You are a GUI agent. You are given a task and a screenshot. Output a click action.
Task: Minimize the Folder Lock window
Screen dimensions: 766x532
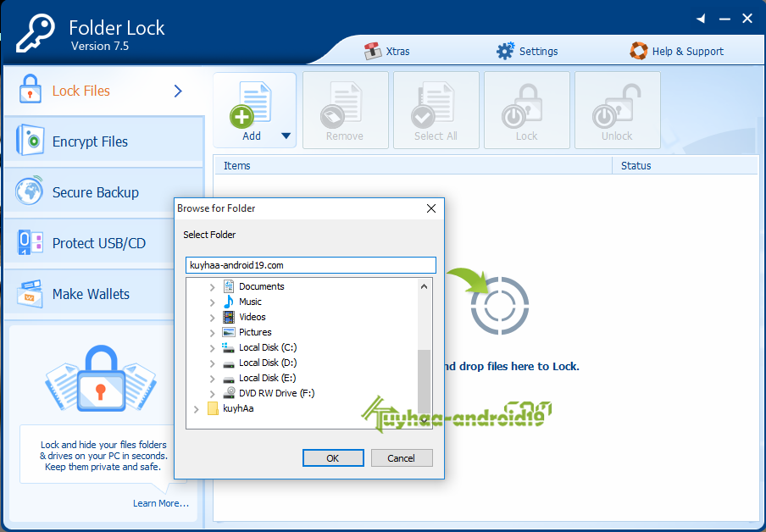tap(725, 19)
